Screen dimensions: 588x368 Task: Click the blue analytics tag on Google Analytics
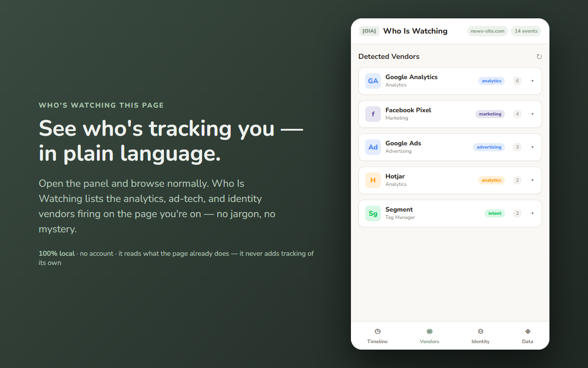(x=492, y=81)
